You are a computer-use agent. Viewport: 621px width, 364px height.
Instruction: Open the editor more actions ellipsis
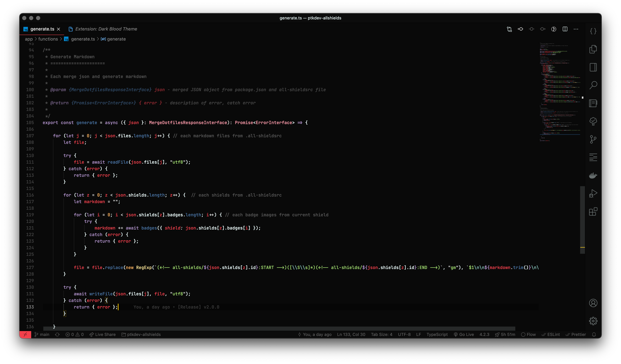coord(576,29)
